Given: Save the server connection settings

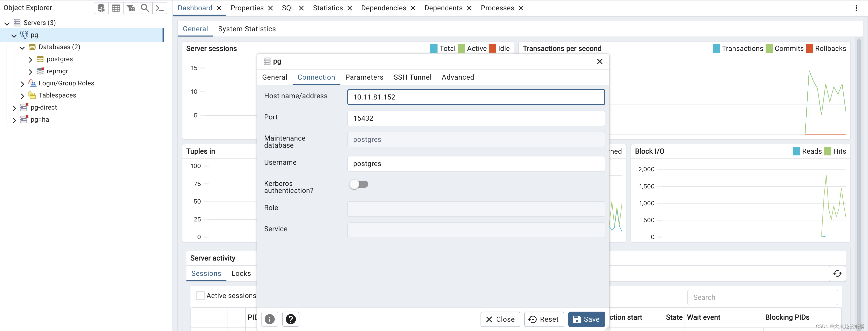Looking at the screenshot, I should [x=586, y=319].
